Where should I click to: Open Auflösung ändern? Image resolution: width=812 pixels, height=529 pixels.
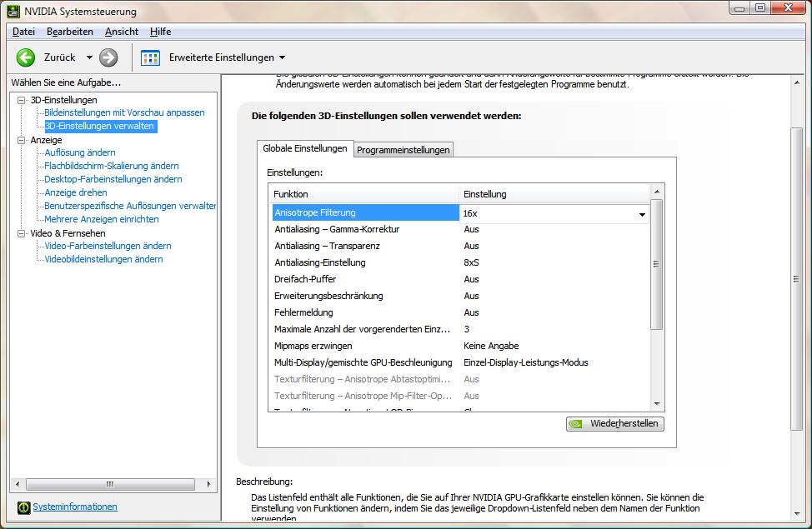80,152
